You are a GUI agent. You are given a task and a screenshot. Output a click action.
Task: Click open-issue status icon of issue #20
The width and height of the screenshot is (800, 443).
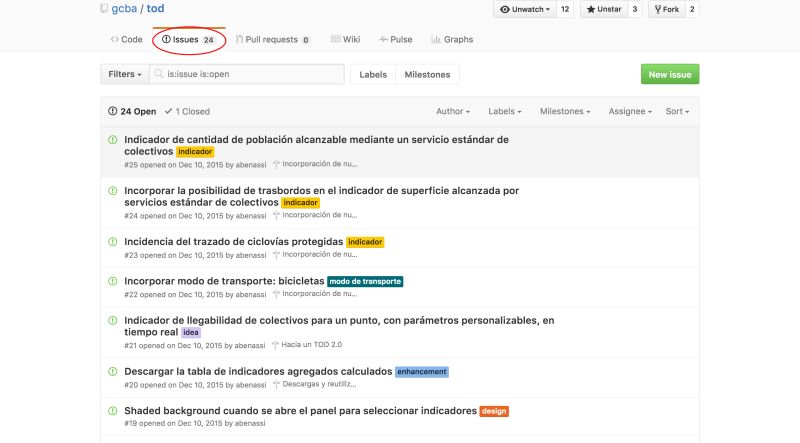(113, 371)
